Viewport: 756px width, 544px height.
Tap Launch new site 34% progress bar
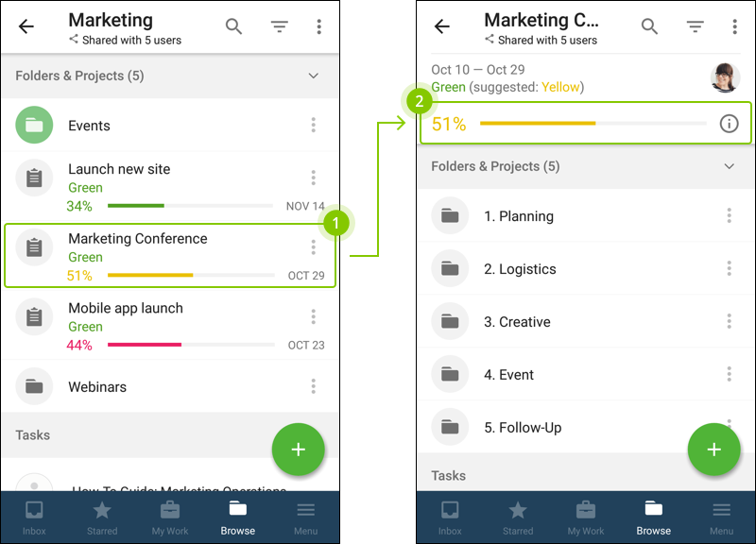(190, 206)
